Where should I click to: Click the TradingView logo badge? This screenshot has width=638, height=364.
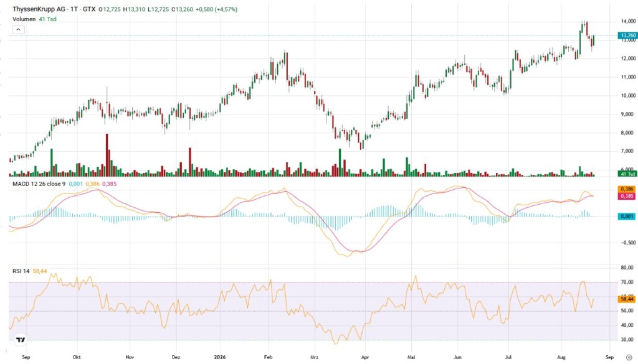(21, 340)
